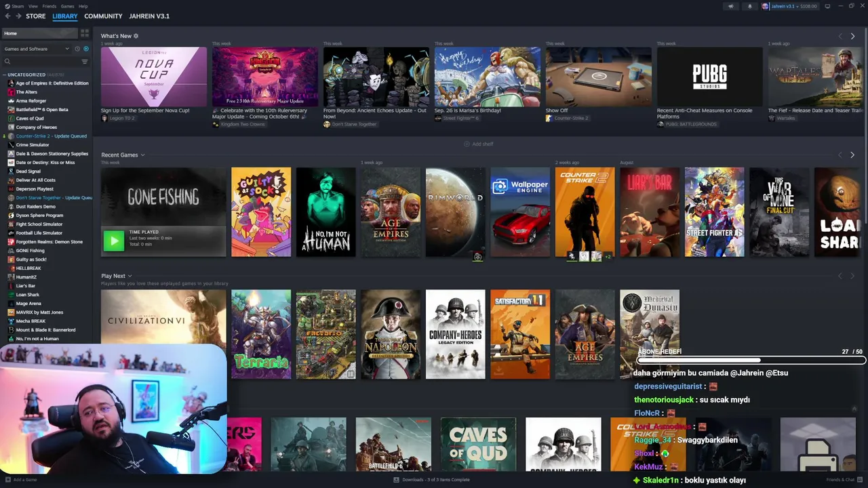This screenshot has height=488, width=868.
Task: Select Dyson Sphere Program list icon
Action: (11, 216)
